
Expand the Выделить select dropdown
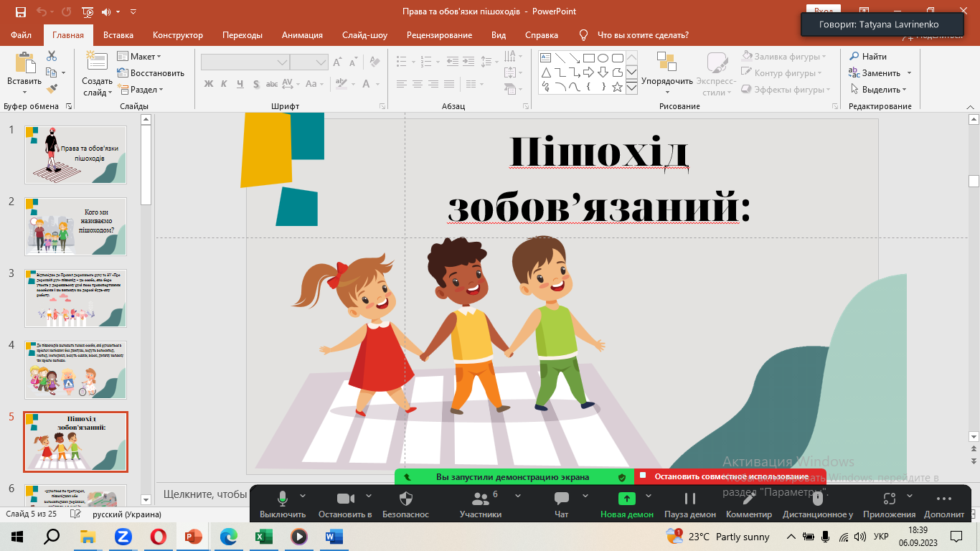(878, 90)
